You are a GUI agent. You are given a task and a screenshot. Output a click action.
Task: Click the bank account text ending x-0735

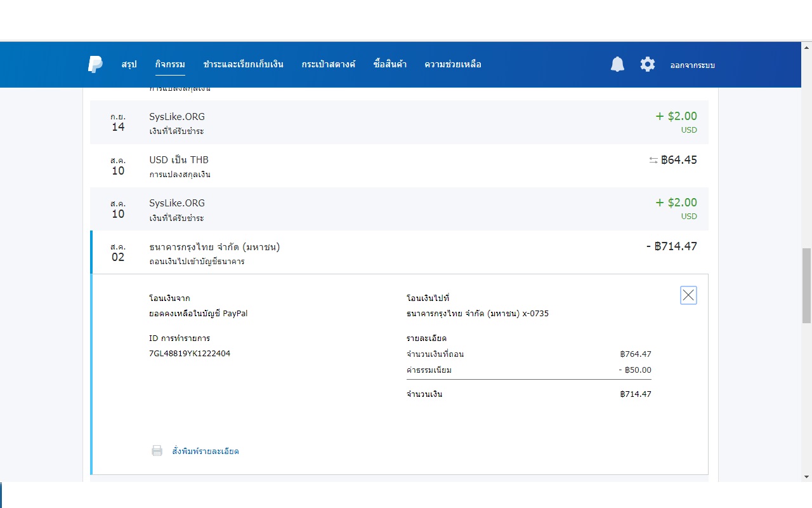[x=478, y=313]
